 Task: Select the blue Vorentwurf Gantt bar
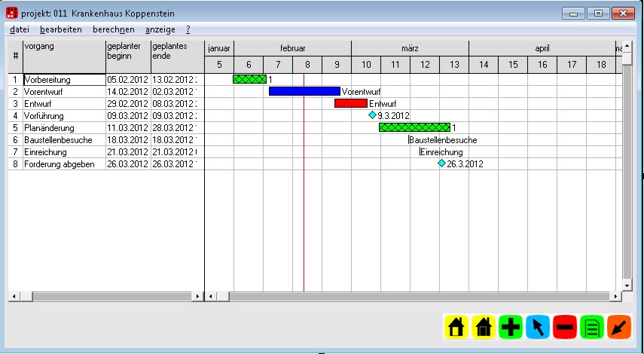click(x=304, y=91)
